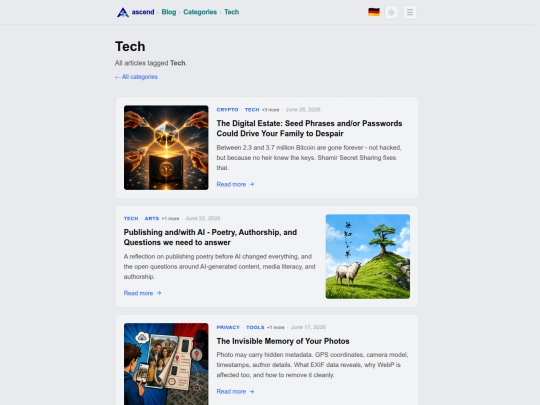Open Categories breadcrumb link

200,12
